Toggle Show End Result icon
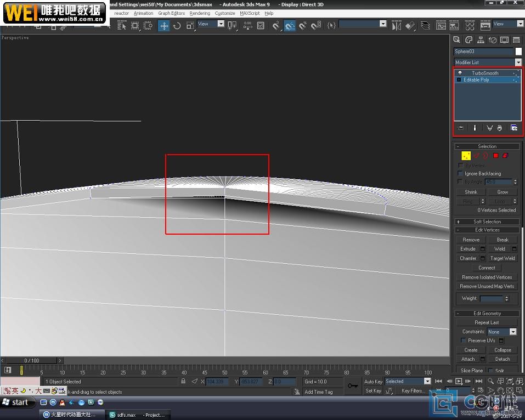525x420 pixels. (x=475, y=128)
